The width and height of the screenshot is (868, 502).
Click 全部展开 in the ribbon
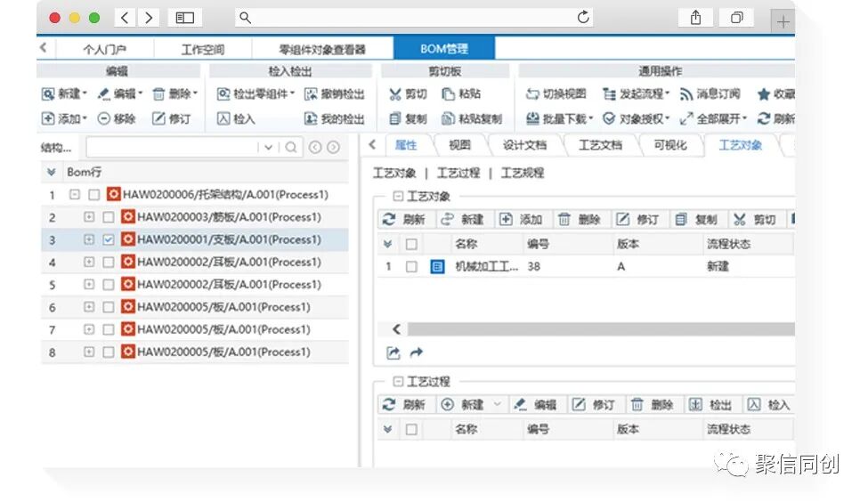coord(713,117)
